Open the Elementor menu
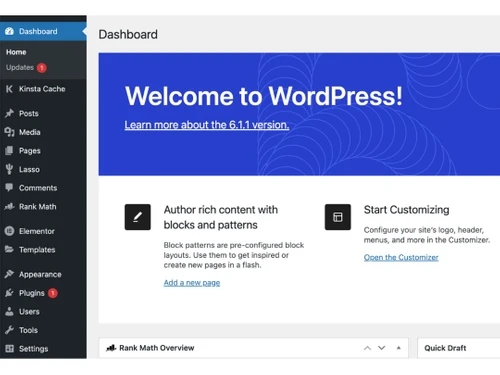Viewport: 500px width, 375px height. [43, 231]
